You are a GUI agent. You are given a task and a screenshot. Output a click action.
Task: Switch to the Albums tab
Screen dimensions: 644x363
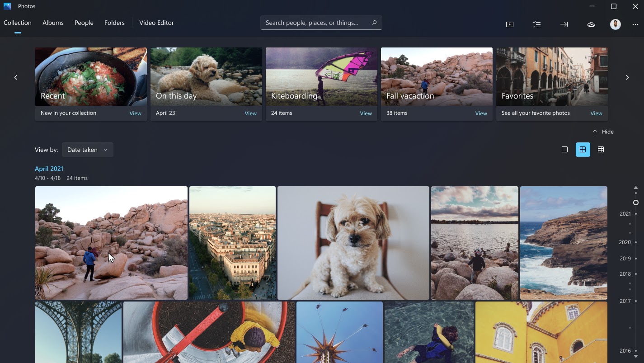tap(53, 23)
